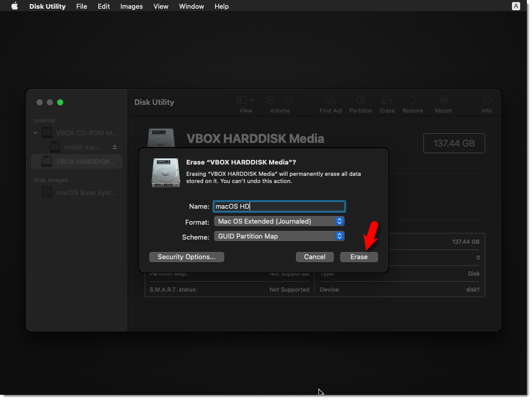532x400 pixels.
Task: Confirm by clicking the Erase button
Action: (359, 257)
